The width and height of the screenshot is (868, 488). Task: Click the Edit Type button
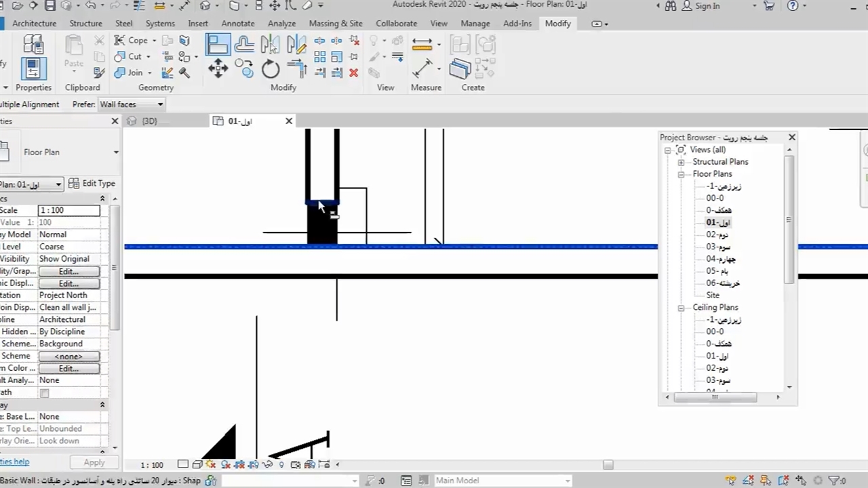(92, 184)
